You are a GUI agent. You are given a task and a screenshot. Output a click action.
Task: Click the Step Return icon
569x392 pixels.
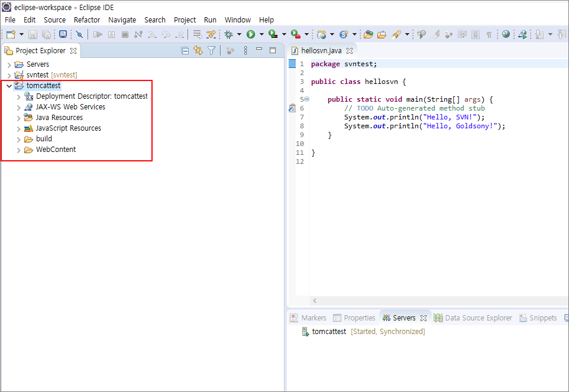pyautogui.click(x=180, y=34)
